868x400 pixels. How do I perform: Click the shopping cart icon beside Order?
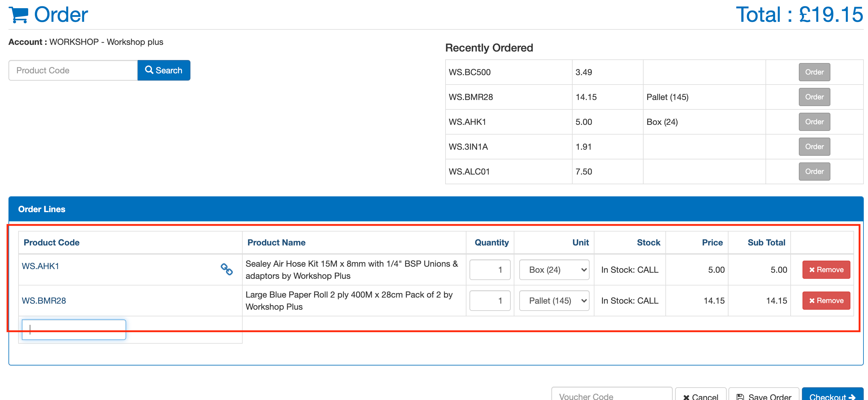tap(19, 15)
